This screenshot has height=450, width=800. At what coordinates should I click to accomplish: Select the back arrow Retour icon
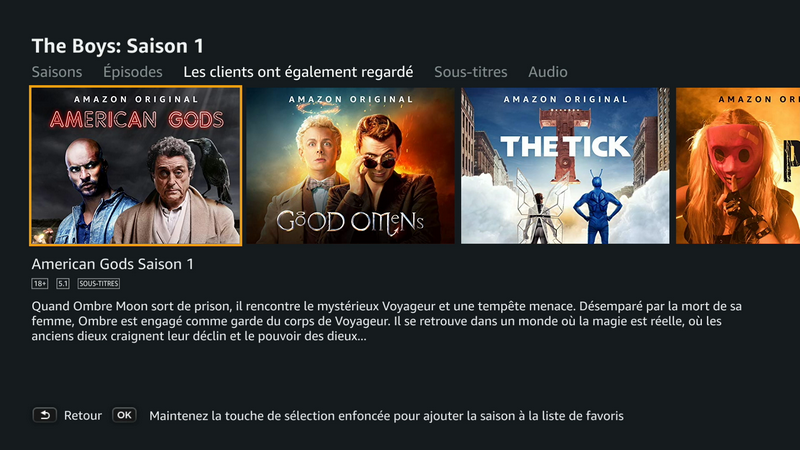(44, 415)
